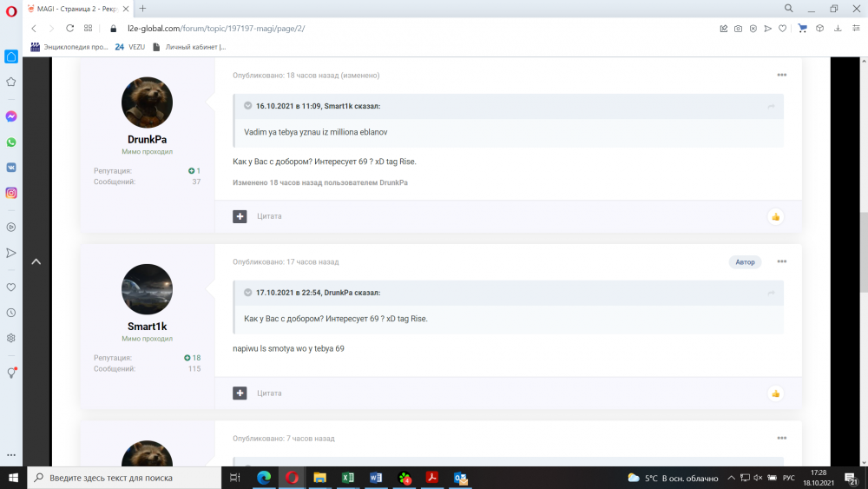Launch Instagram from the sidebar
Image resolution: width=868 pixels, height=489 pixels.
tap(11, 193)
